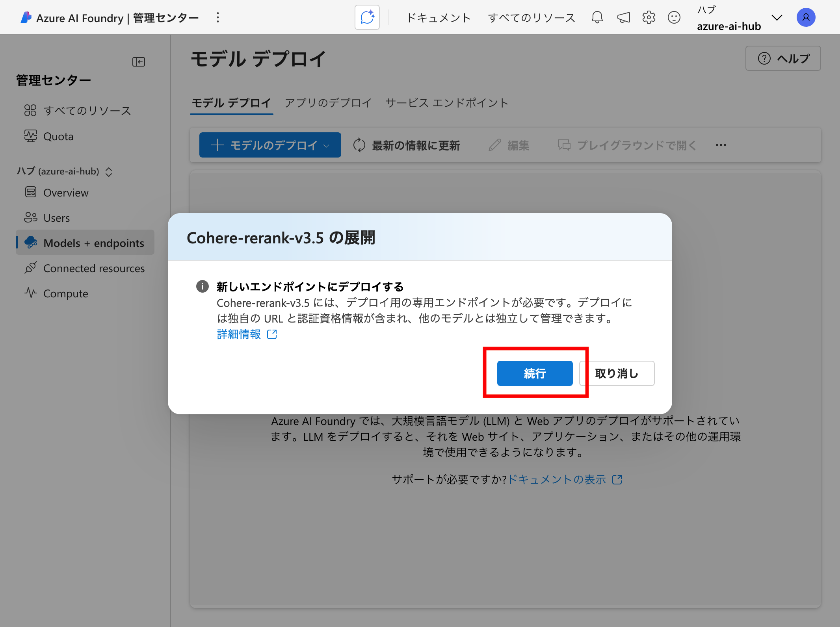The height and width of the screenshot is (627, 840).
Task: Click the announcements megaphone icon
Action: coord(623,17)
